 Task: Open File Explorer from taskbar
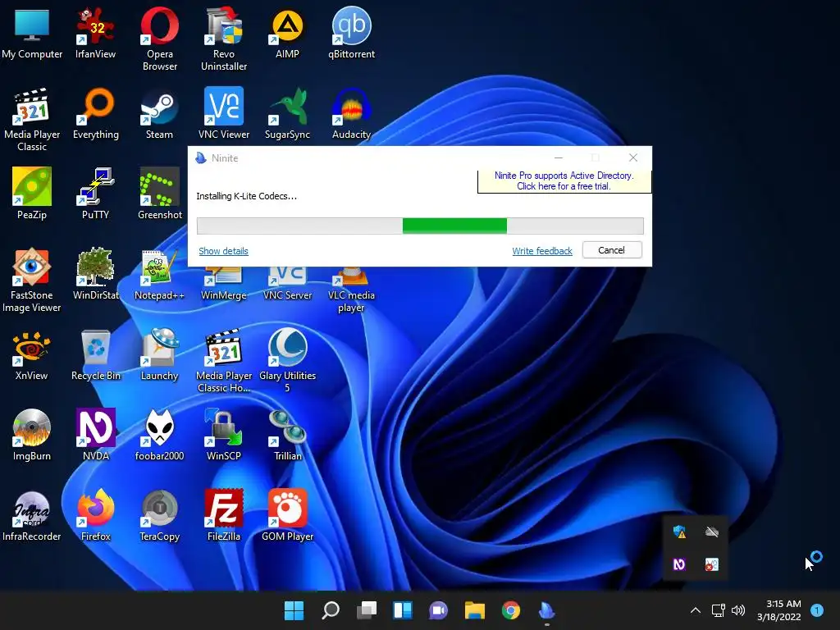475,610
